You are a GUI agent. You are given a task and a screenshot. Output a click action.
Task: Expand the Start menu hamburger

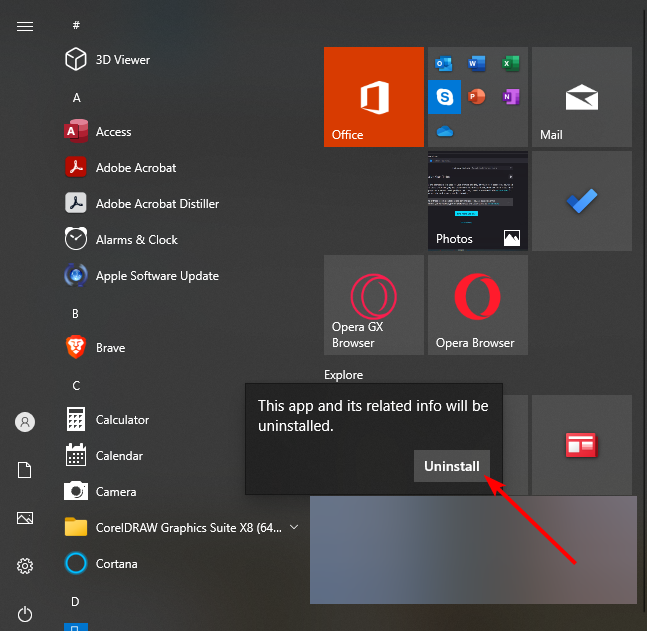click(x=25, y=26)
